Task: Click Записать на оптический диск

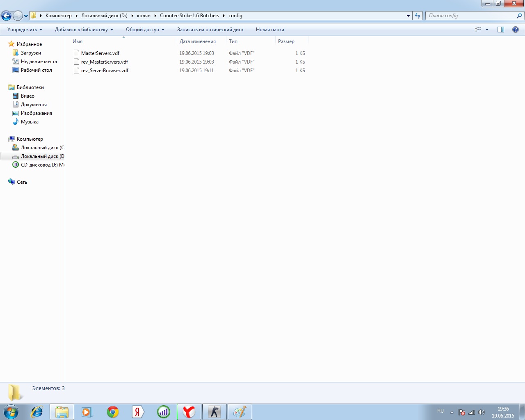Action: [x=210, y=30]
